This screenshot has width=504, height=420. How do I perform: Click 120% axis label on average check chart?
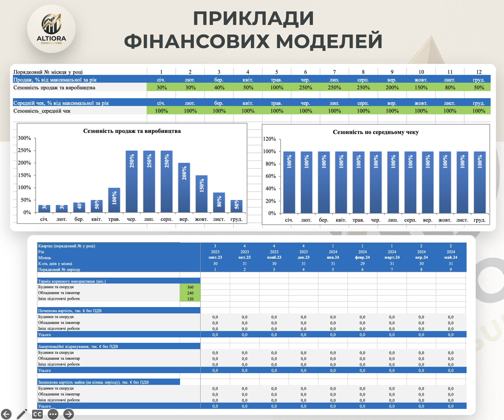[270, 139]
